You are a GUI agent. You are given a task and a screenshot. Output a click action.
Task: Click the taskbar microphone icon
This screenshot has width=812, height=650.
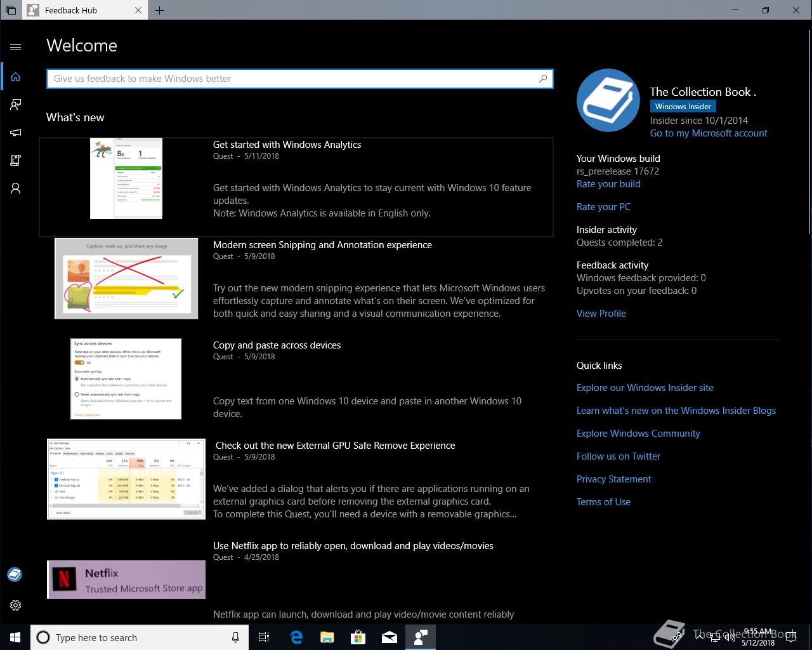coord(235,637)
